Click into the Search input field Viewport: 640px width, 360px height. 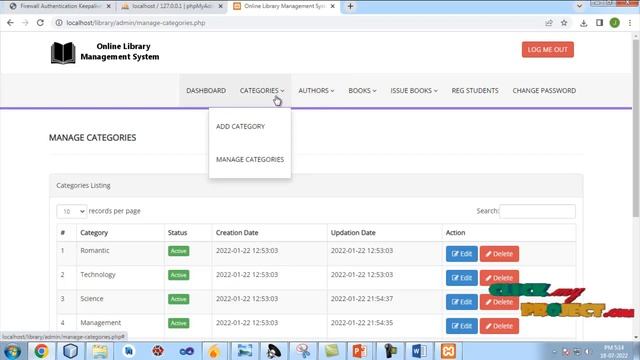tap(537, 211)
